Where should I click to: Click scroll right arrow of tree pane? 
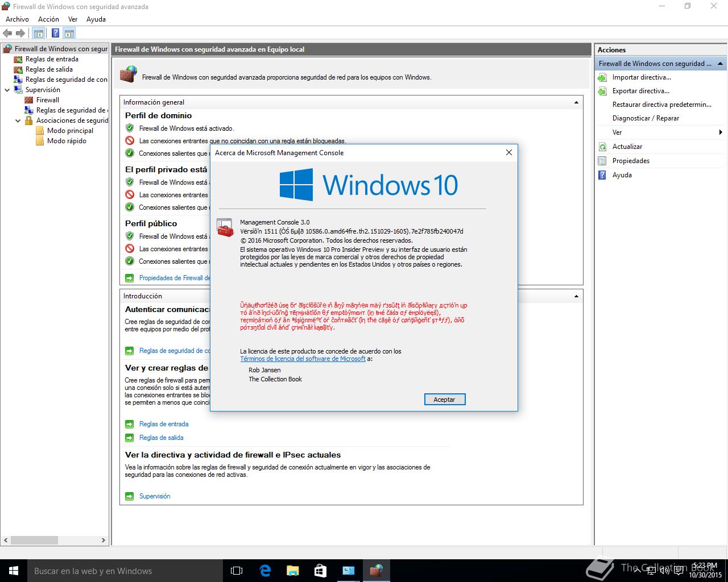(x=104, y=541)
